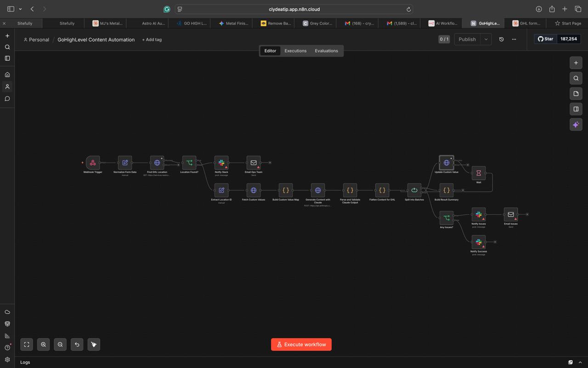Open n8n settings gear in sidebar

click(7, 360)
